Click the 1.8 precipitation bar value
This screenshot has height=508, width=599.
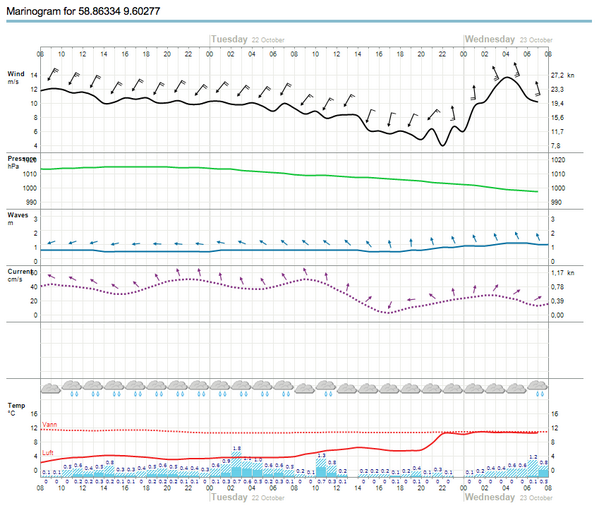click(237, 448)
